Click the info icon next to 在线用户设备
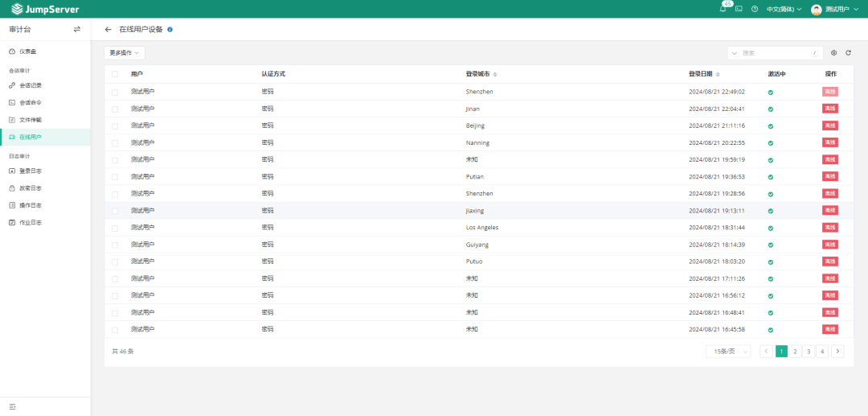This screenshot has height=416, width=868. (170, 29)
